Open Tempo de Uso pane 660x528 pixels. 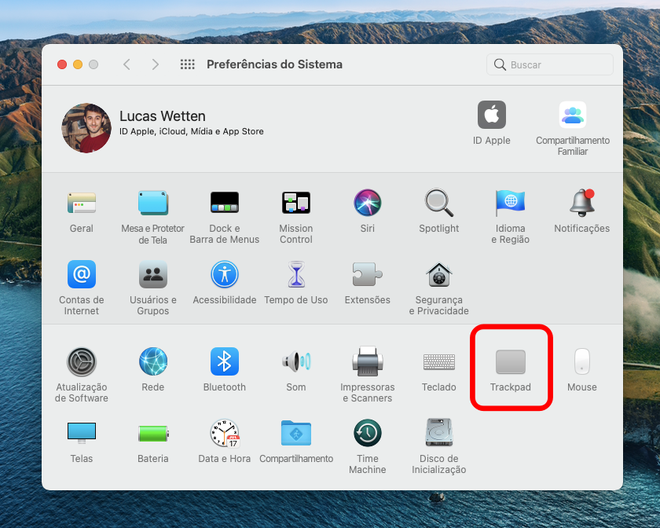[x=296, y=274]
